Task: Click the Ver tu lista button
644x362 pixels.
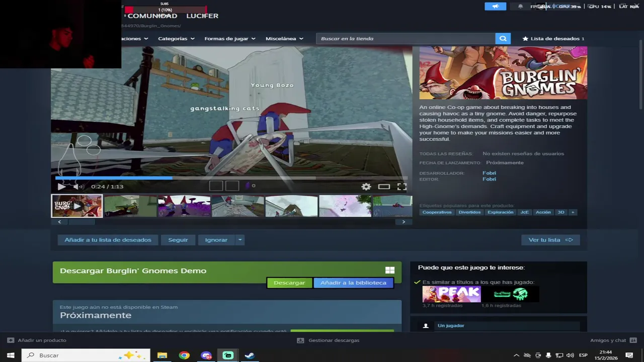Action: coord(550,240)
